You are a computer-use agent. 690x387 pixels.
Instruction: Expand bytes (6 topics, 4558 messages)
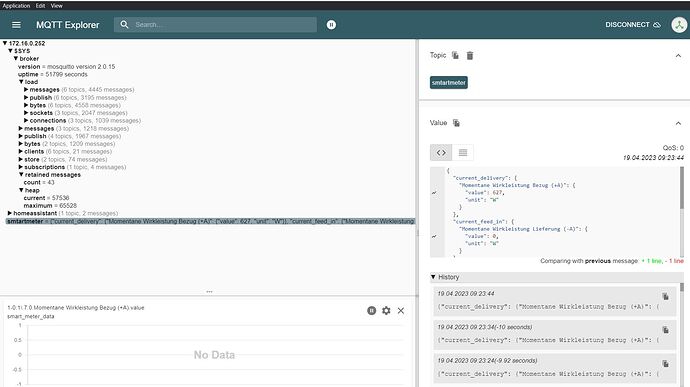[x=26, y=105]
